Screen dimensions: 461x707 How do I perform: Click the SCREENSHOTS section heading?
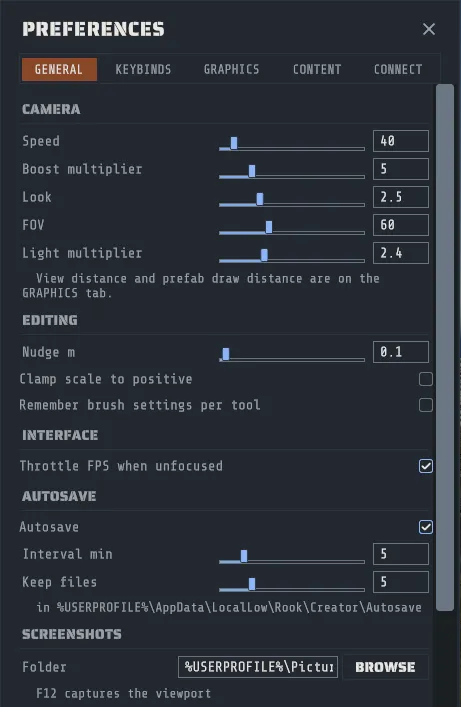coord(72,634)
